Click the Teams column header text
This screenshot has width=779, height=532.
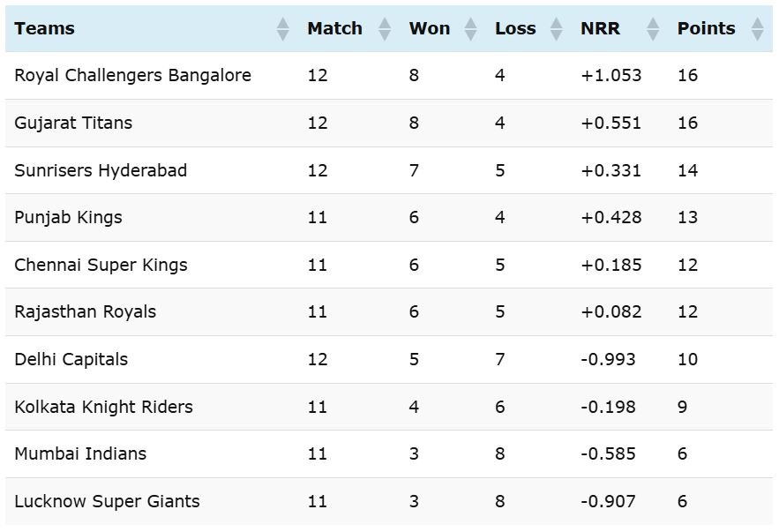point(45,28)
